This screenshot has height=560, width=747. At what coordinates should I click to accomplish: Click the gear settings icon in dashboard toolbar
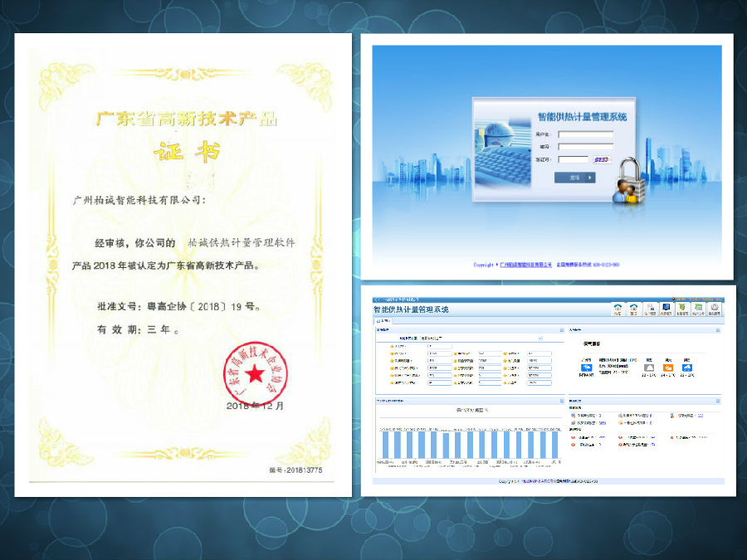715,309
